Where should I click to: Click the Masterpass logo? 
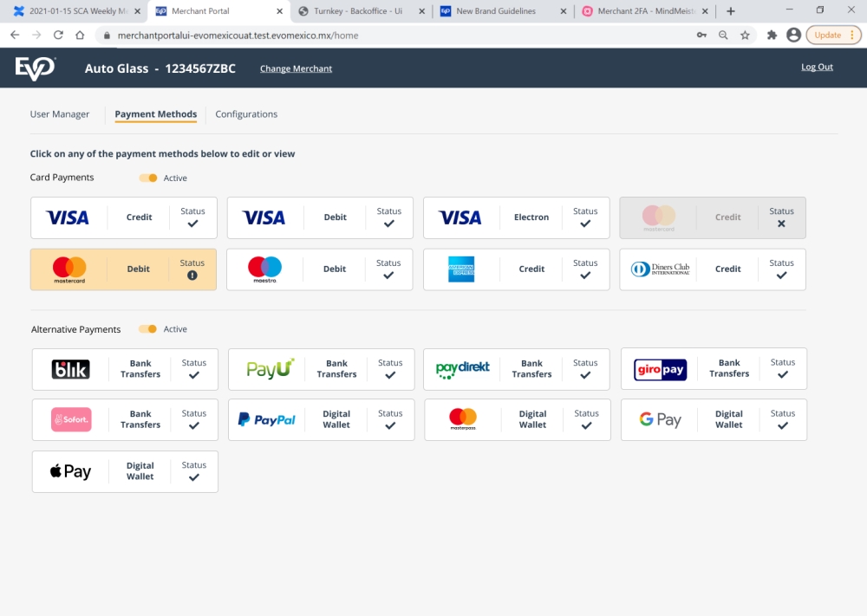463,419
